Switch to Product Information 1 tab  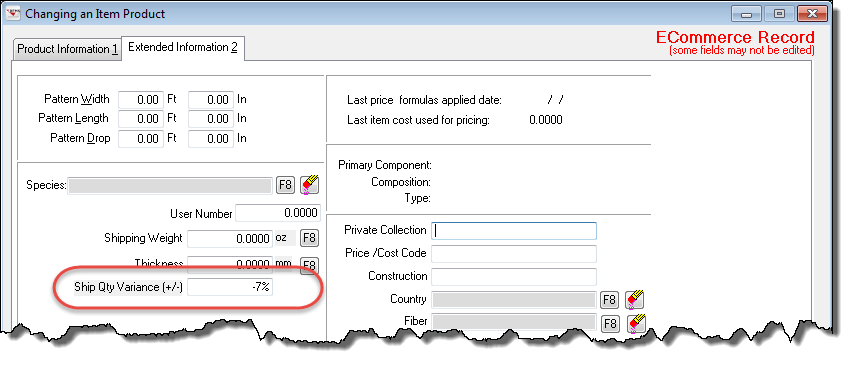[68, 49]
